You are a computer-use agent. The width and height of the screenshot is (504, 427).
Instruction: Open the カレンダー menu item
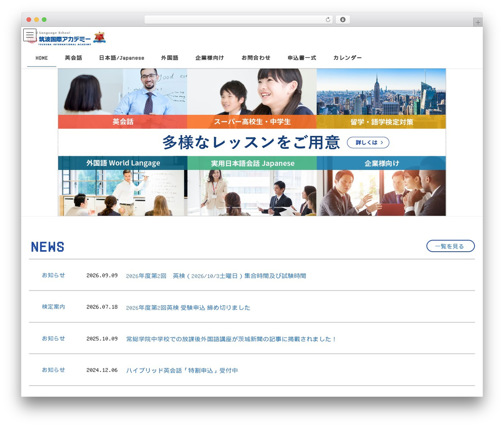pos(347,58)
